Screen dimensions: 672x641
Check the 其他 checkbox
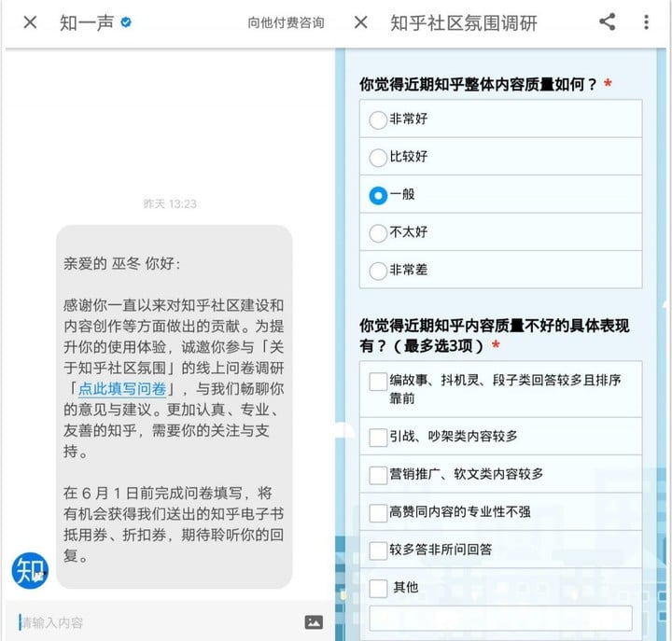click(x=378, y=589)
